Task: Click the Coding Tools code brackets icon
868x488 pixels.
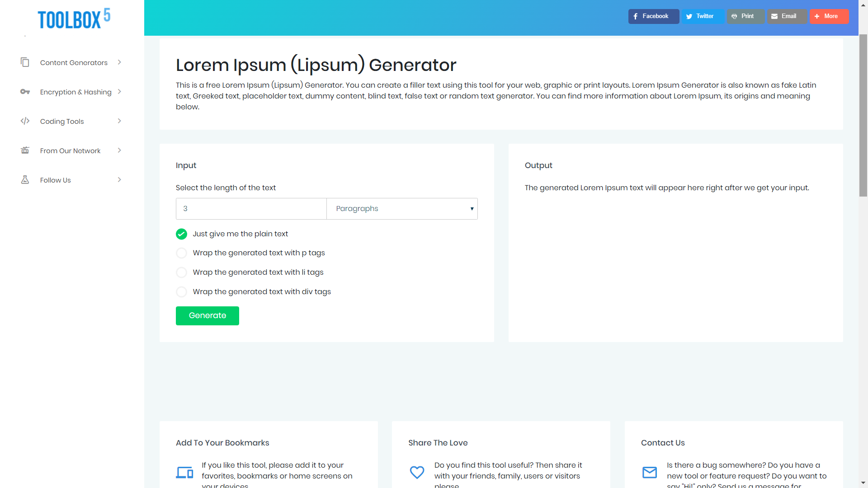Action: [x=25, y=121]
